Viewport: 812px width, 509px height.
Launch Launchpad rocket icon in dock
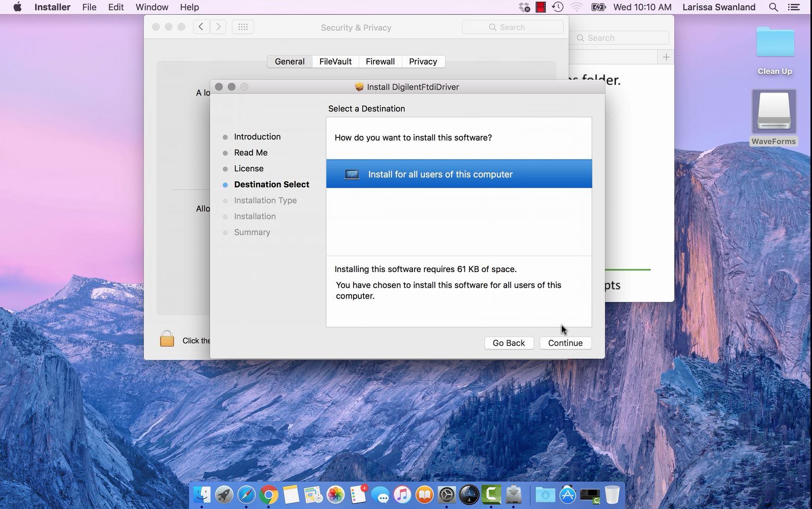coord(224,494)
